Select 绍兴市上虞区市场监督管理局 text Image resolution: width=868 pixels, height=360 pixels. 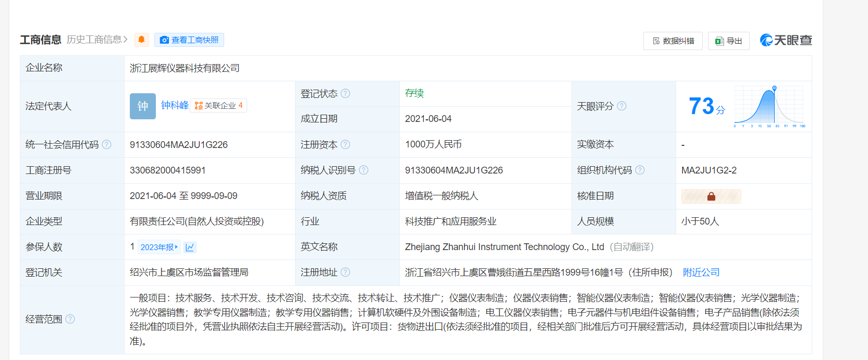(x=189, y=272)
